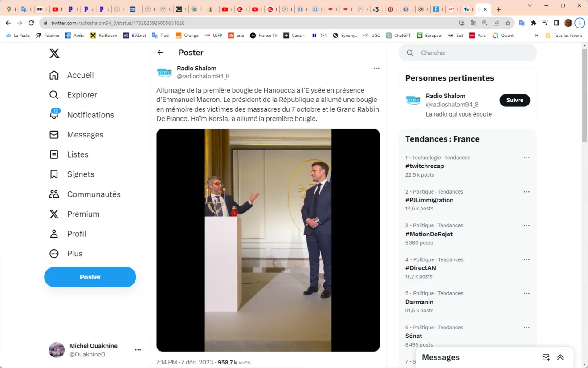This screenshot has width=588, height=368.
Task: Open the Plus menu in sidebar
Action: coord(66,254)
